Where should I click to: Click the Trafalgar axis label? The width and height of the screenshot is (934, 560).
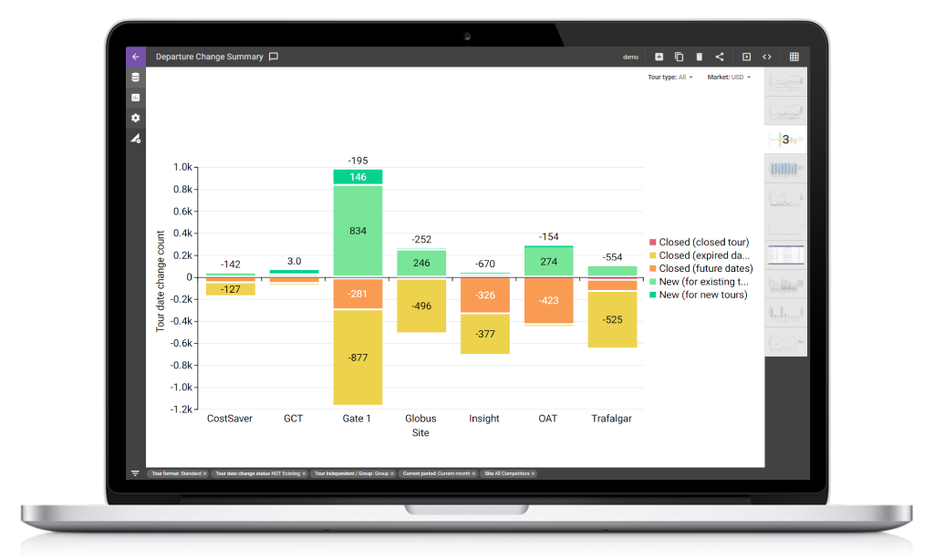(x=612, y=419)
